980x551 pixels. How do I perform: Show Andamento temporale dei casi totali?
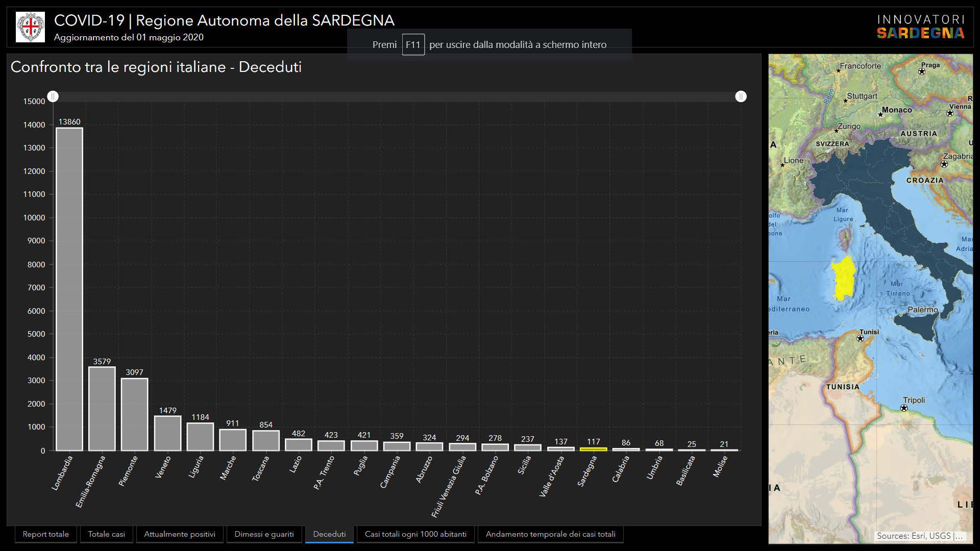550,534
